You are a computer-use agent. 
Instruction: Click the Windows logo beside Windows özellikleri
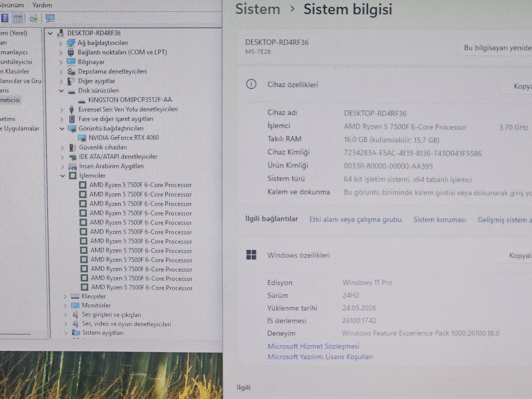(x=251, y=255)
